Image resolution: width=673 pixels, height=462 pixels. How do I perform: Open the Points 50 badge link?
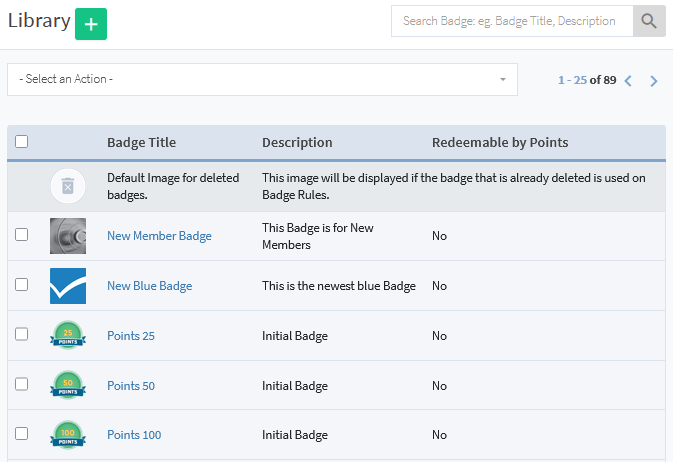(x=131, y=386)
